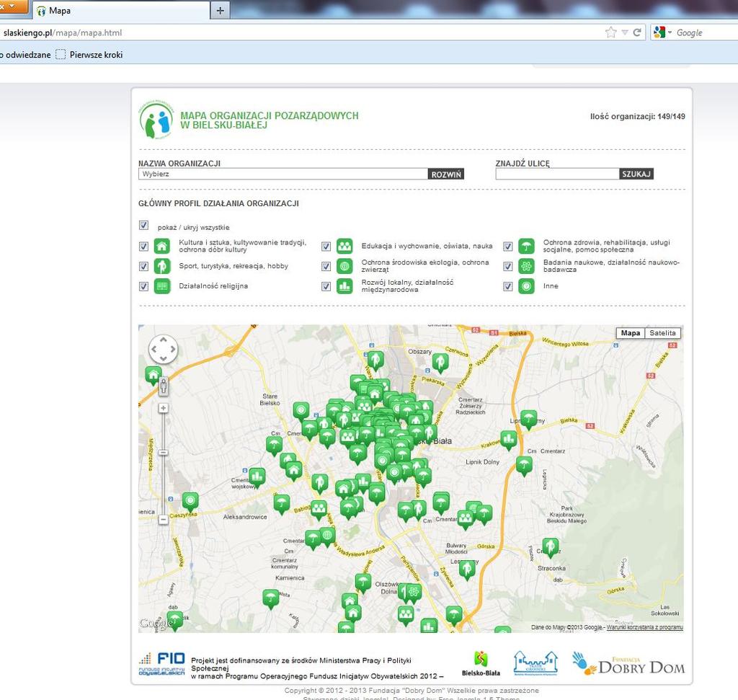Open a new browser tab
Screen dimensions: 738x700
pyautogui.click(x=221, y=10)
